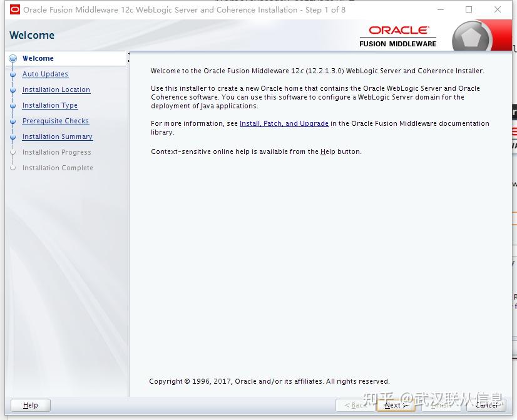This screenshot has height=420, width=517.
Task: Click the Welcome step indicator circle
Action: 14,58
